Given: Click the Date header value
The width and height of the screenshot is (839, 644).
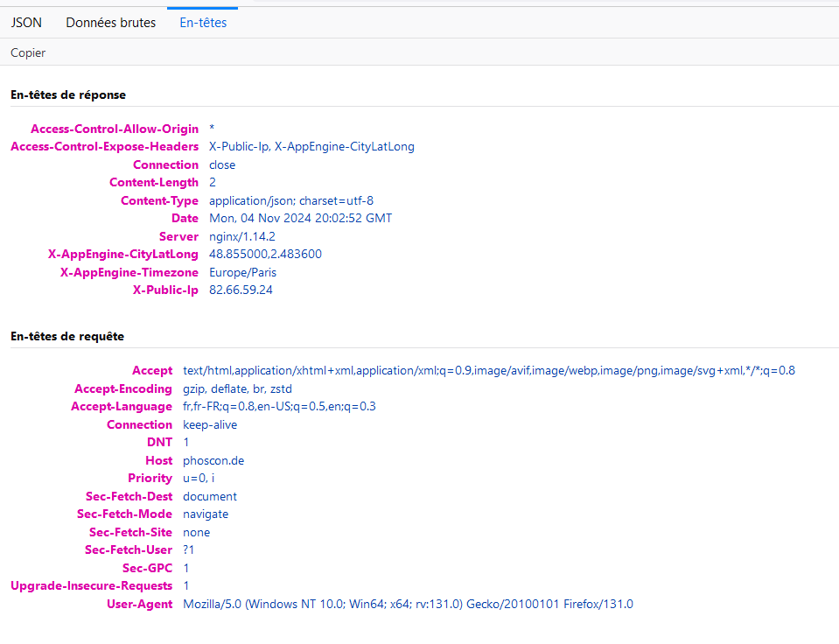Looking at the screenshot, I should pos(300,218).
